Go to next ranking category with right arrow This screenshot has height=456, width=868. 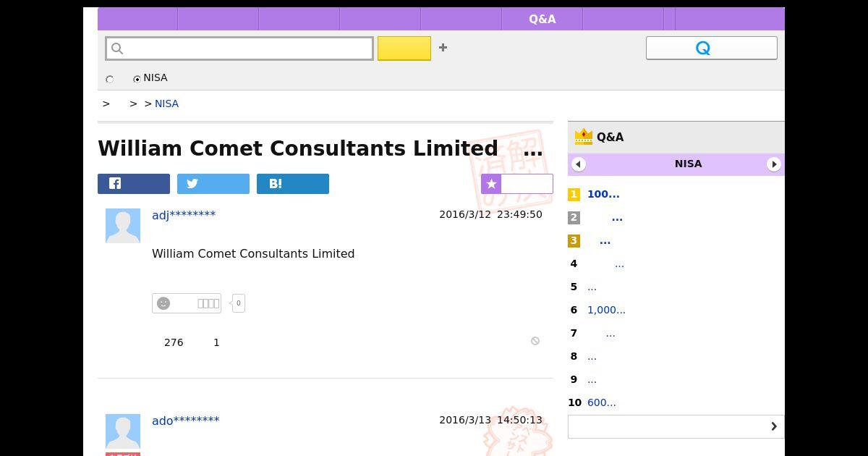pyautogui.click(x=774, y=164)
